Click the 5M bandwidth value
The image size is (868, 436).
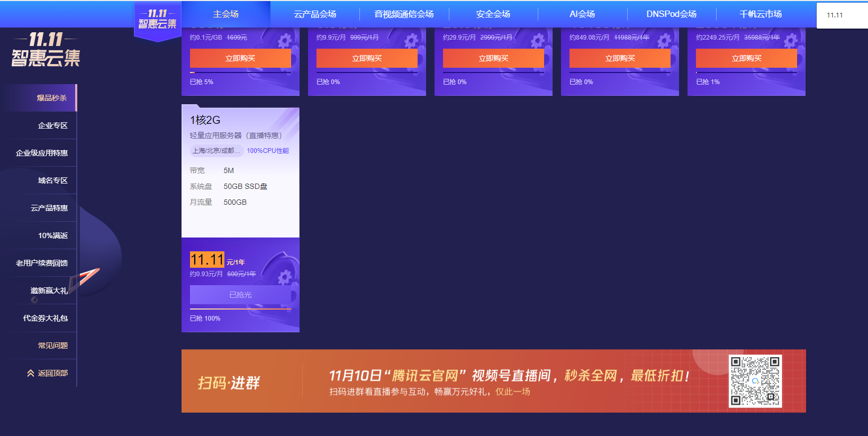pos(229,170)
